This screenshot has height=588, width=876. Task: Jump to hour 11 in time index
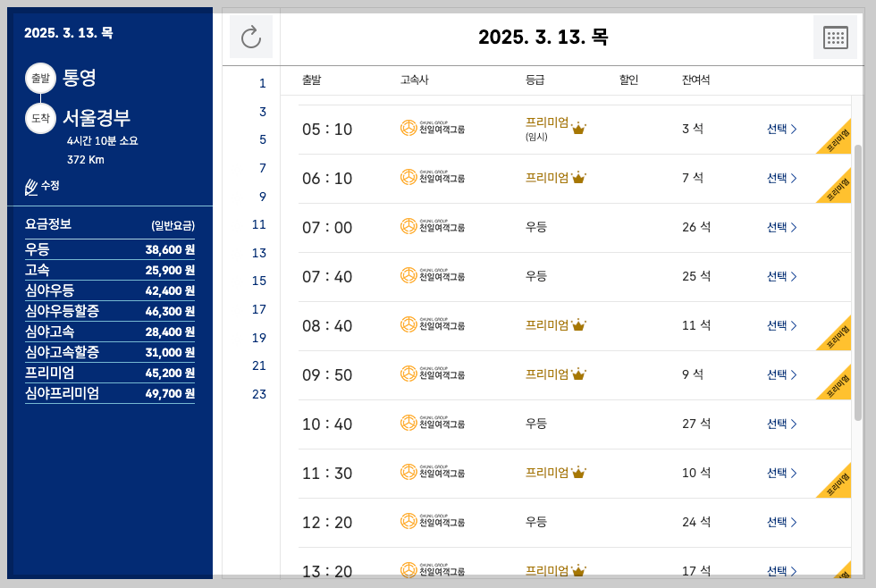coord(258,224)
